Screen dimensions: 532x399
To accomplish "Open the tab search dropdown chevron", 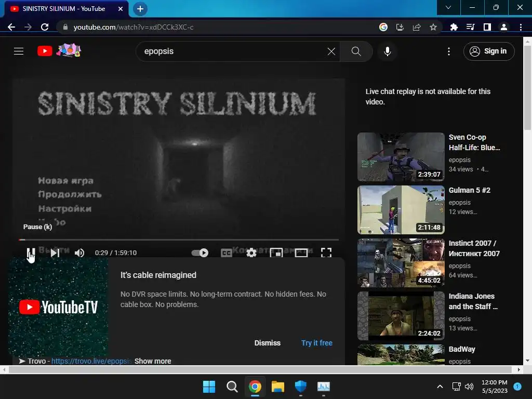I will pos(448,7).
